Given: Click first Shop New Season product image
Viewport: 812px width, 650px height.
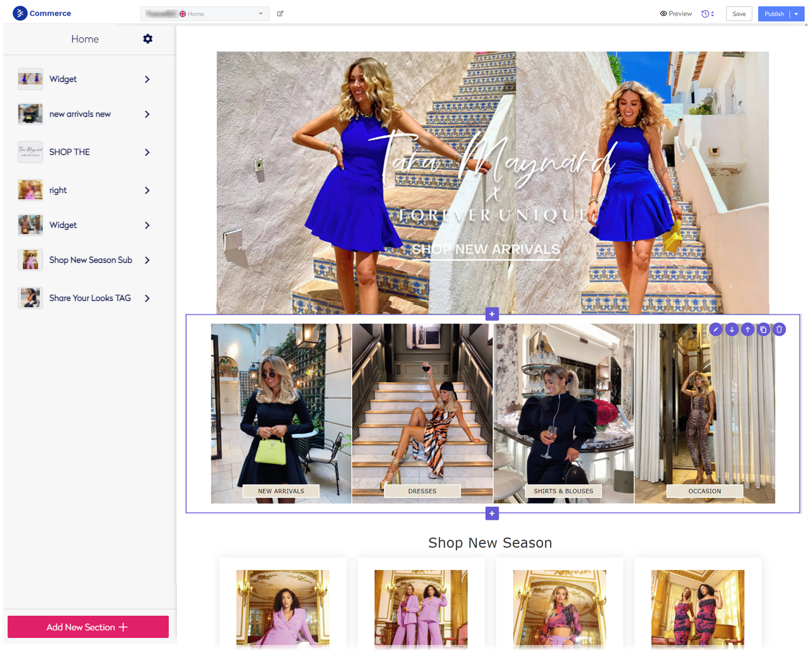Looking at the screenshot, I should point(283,608).
